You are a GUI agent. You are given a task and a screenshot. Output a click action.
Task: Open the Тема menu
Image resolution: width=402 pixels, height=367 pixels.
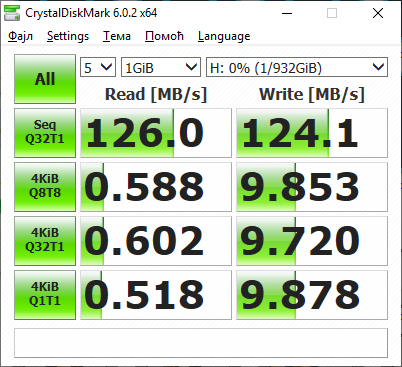pos(117,36)
